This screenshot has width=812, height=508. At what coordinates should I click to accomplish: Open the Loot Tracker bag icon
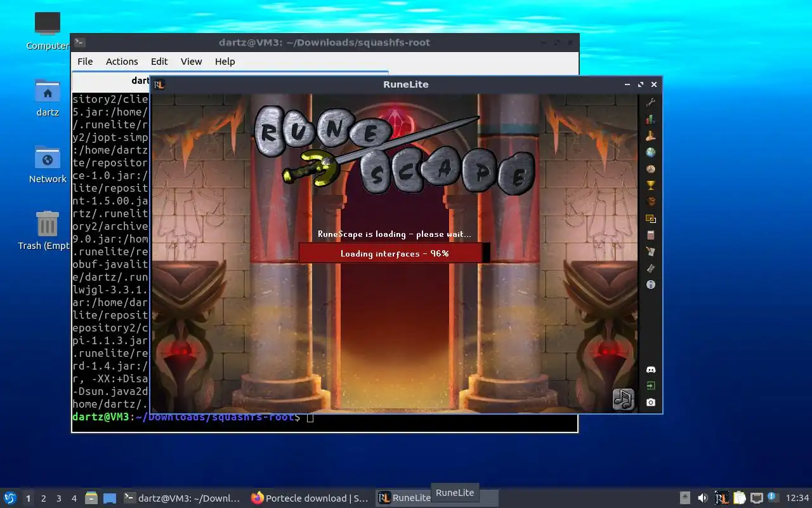point(650,202)
